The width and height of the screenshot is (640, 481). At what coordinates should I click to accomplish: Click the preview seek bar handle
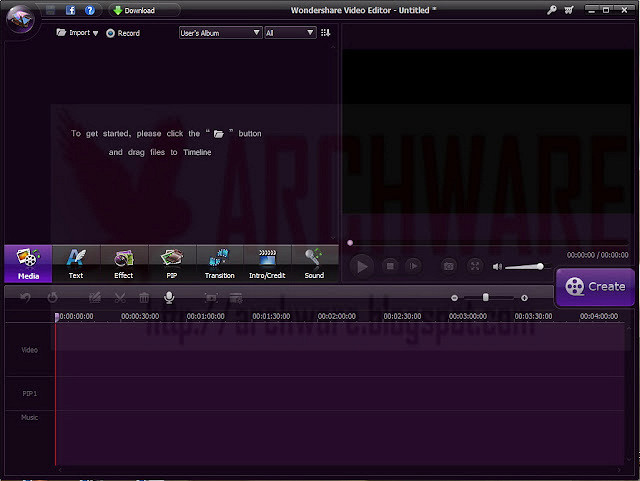tap(350, 243)
